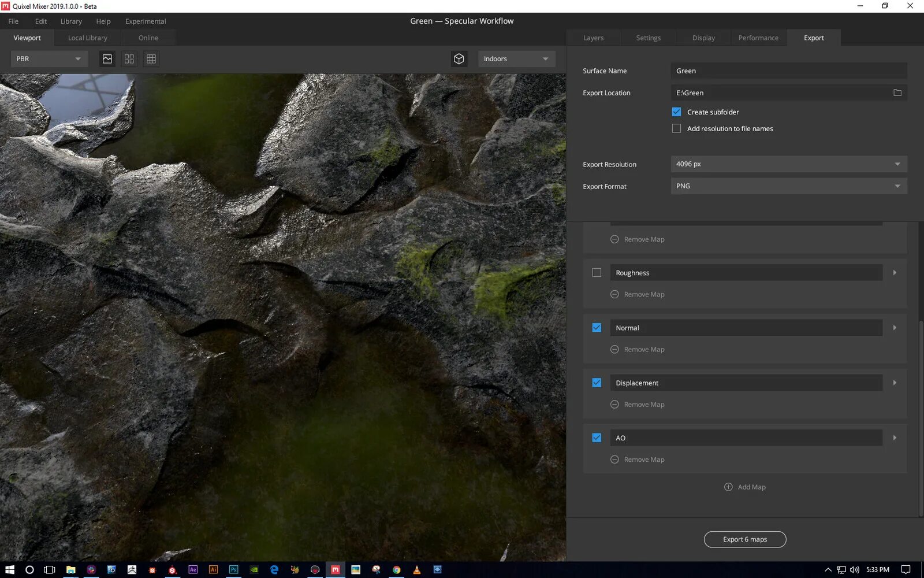Click the Surface Name input field
Screen dimensions: 924x578
tap(788, 71)
